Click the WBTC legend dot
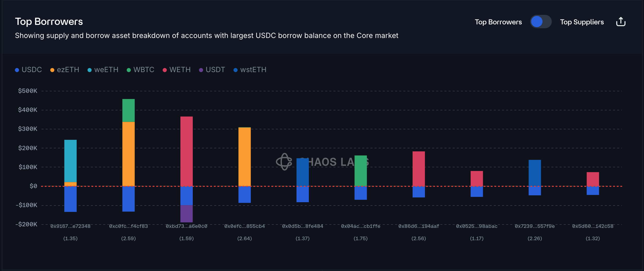The image size is (644, 271). click(129, 70)
